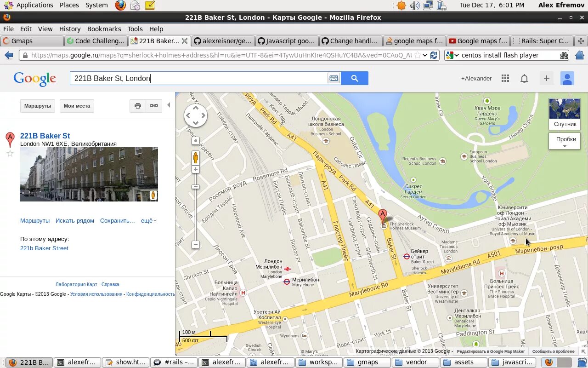
Task: Bookmark the page with the star icon
Action: (417, 55)
